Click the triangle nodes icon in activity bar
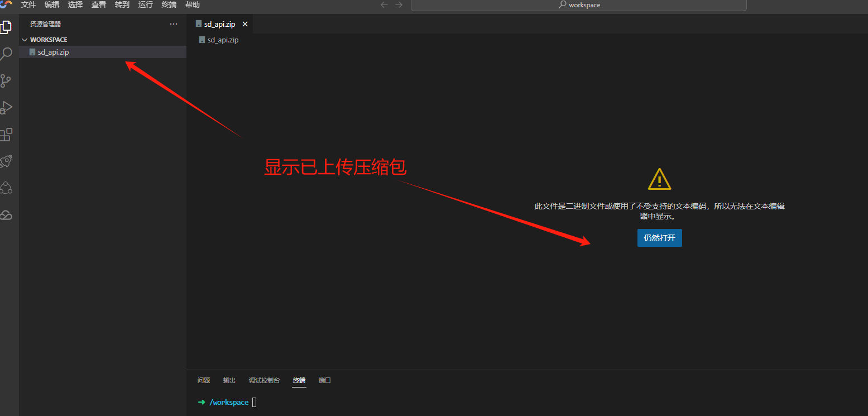Viewport: 868px width, 416px height. [6, 188]
